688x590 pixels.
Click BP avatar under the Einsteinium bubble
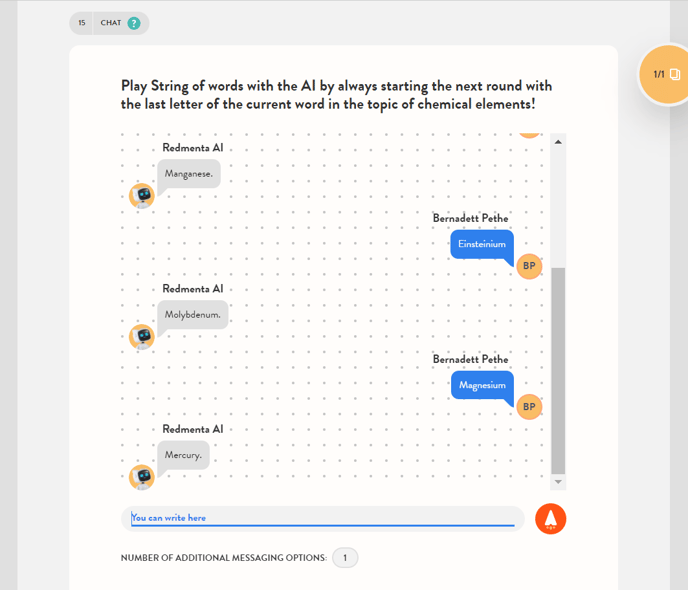pyautogui.click(x=529, y=266)
